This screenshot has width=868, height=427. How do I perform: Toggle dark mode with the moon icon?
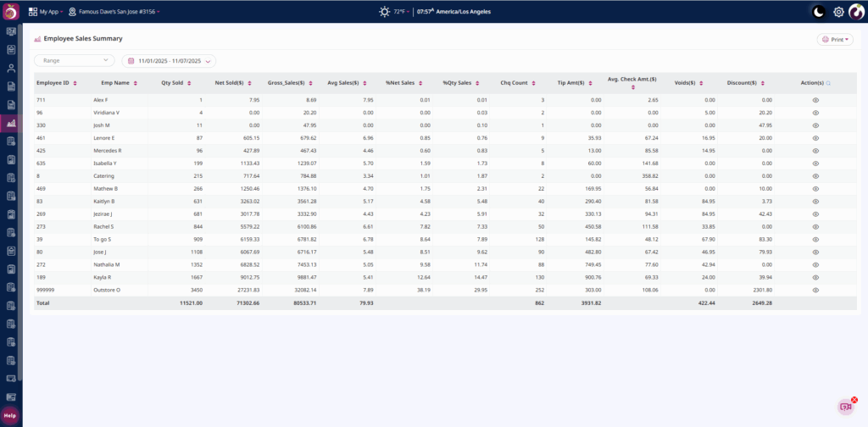(818, 12)
